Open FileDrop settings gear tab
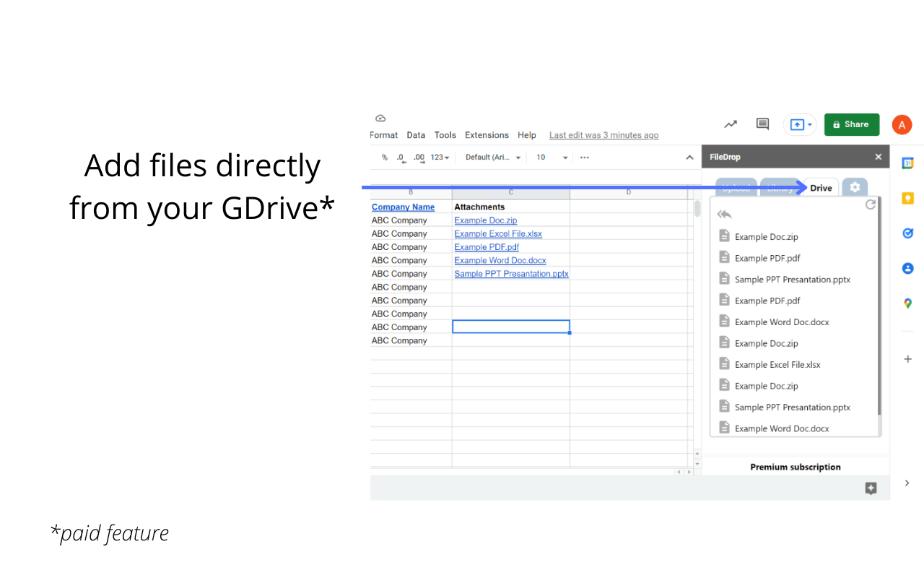The width and height of the screenshot is (924, 578). 855,187
